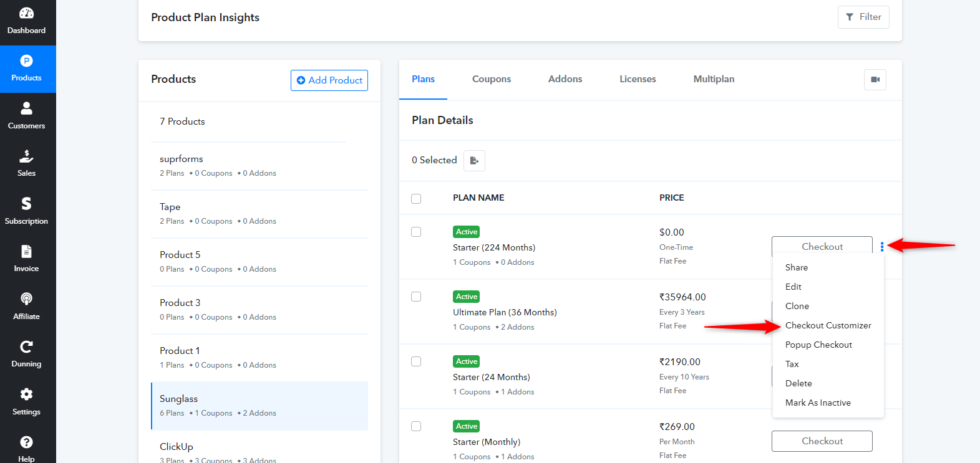980x463 pixels.
Task: Select the suprforms product
Action: (260, 166)
